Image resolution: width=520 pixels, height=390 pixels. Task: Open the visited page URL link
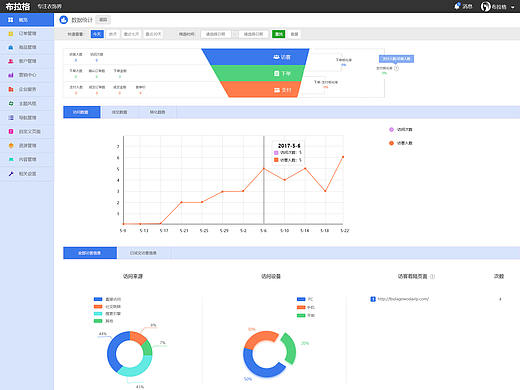point(403,299)
